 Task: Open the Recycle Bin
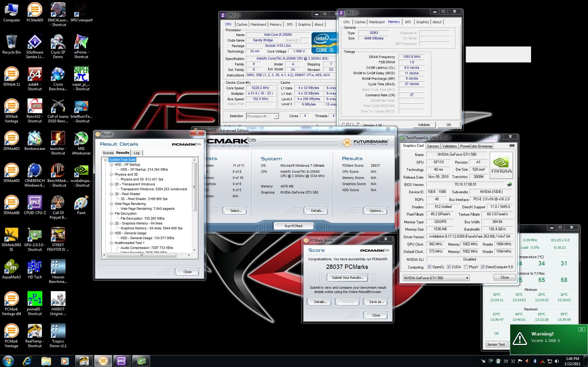(11, 44)
